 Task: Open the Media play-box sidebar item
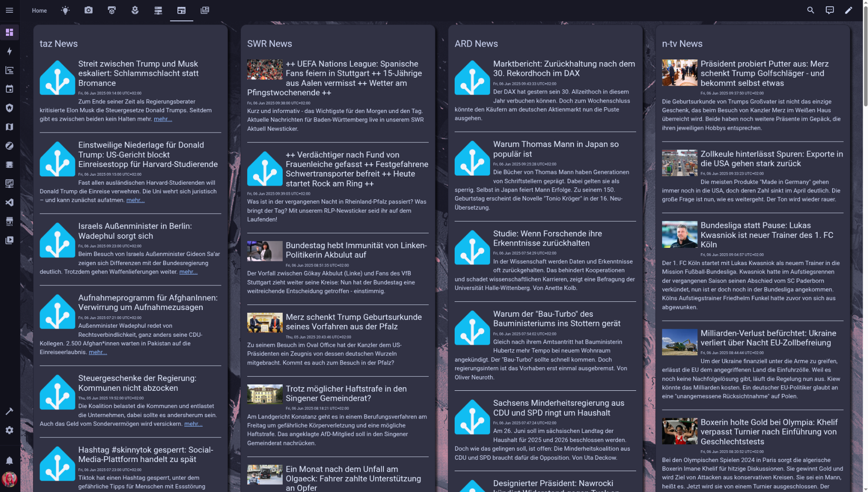(10, 240)
